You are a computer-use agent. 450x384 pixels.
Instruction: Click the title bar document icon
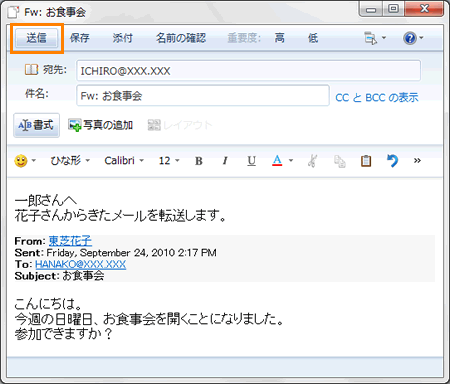(13, 12)
